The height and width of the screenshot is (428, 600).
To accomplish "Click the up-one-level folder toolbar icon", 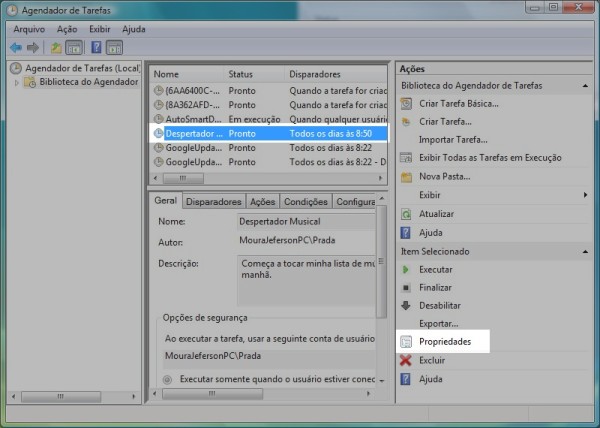I will pos(56,47).
